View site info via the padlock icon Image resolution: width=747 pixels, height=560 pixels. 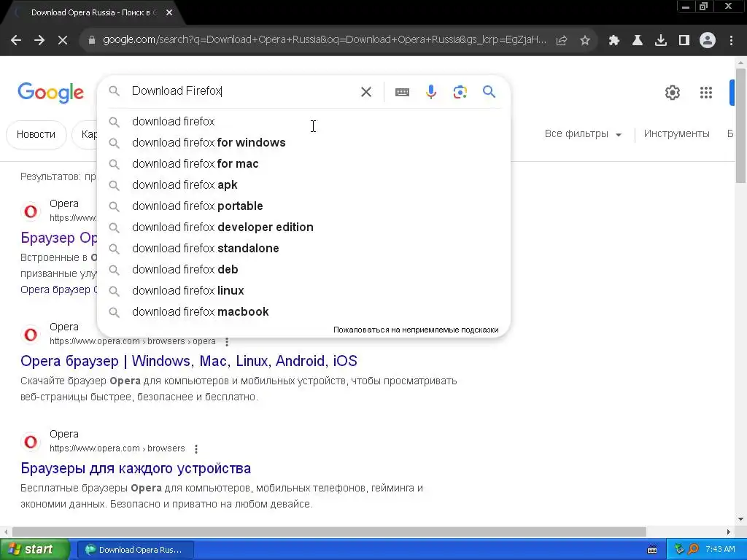pos(92,40)
